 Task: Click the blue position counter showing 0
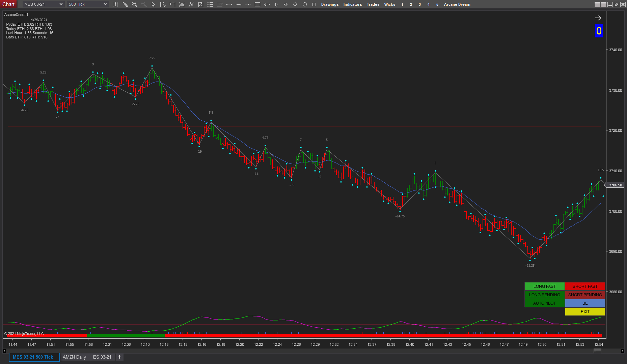coord(599,31)
